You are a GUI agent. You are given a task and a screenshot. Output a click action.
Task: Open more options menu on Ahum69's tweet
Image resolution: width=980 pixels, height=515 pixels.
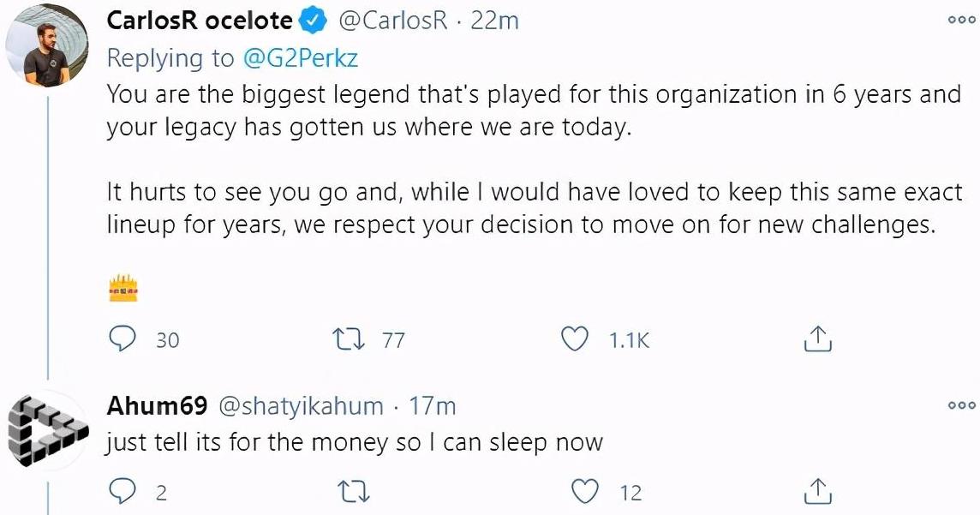[x=960, y=405]
